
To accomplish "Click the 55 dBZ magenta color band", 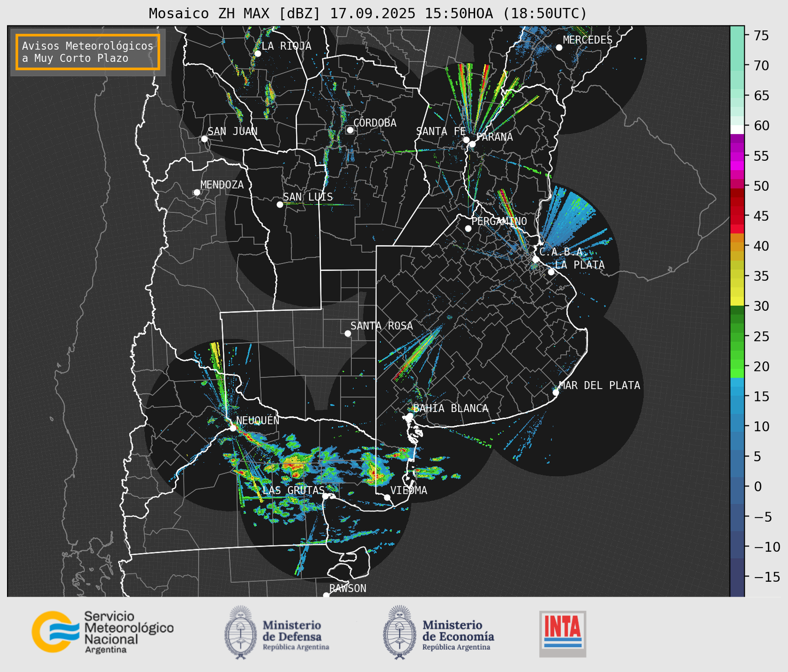I will (737, 156).
